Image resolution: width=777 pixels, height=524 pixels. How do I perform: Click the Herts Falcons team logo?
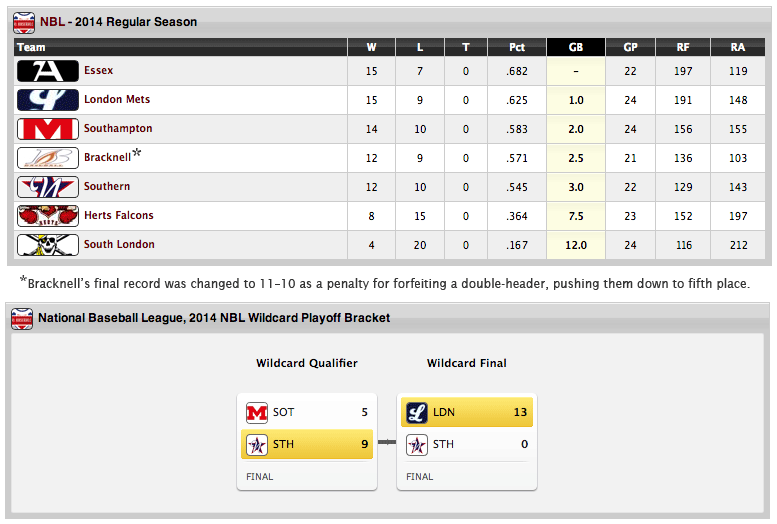[x=47, y=216]
